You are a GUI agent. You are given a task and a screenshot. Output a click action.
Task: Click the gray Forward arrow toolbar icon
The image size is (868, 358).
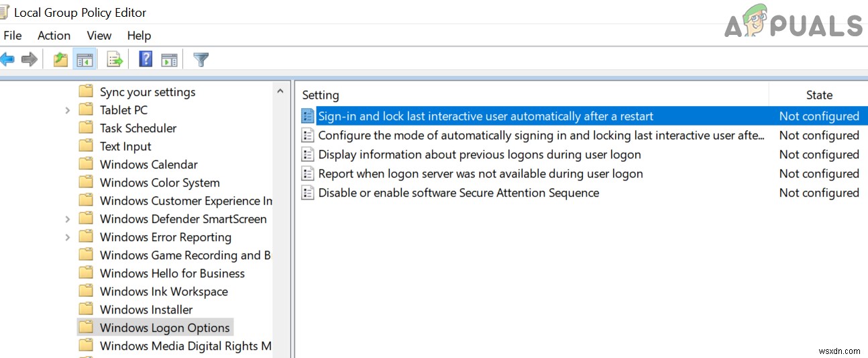pos(29,60)
